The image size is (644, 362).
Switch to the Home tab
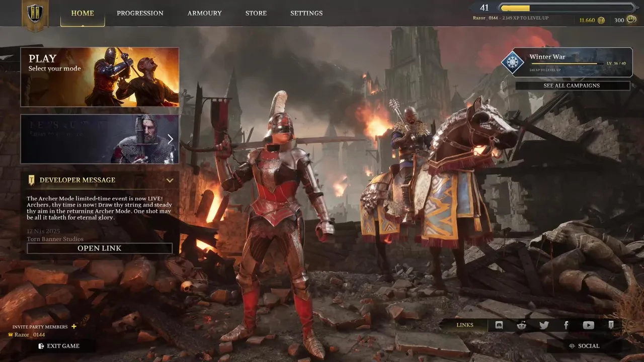click(83, 13)
